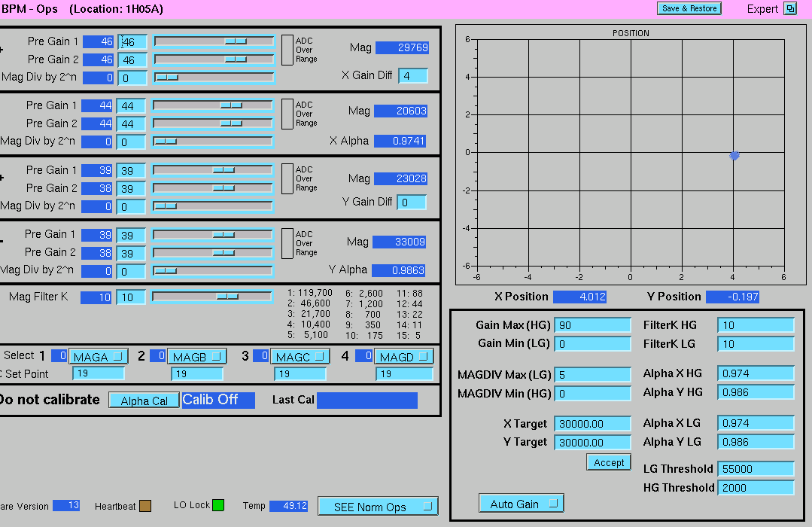
Task: Click the Calib Off status label
Action: pos(218,400)
